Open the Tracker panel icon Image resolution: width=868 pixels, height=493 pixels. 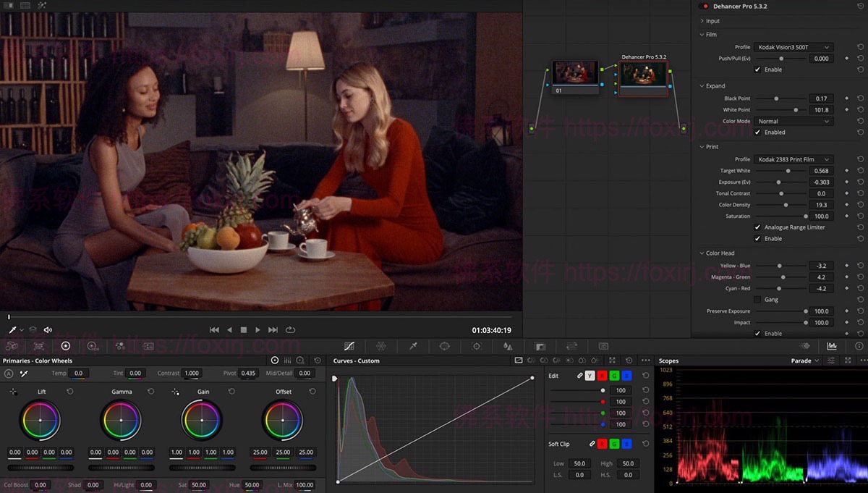click(x=476, y=345)
